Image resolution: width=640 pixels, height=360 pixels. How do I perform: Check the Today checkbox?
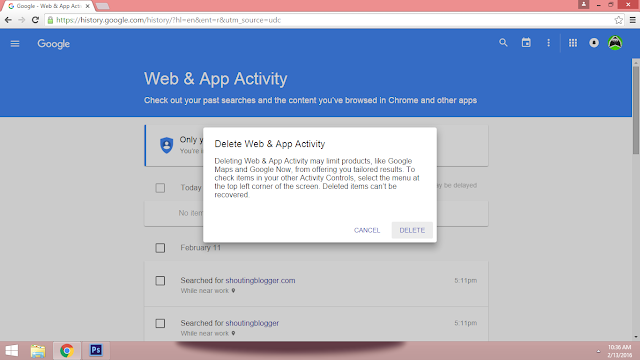click(x=160, y=188)
